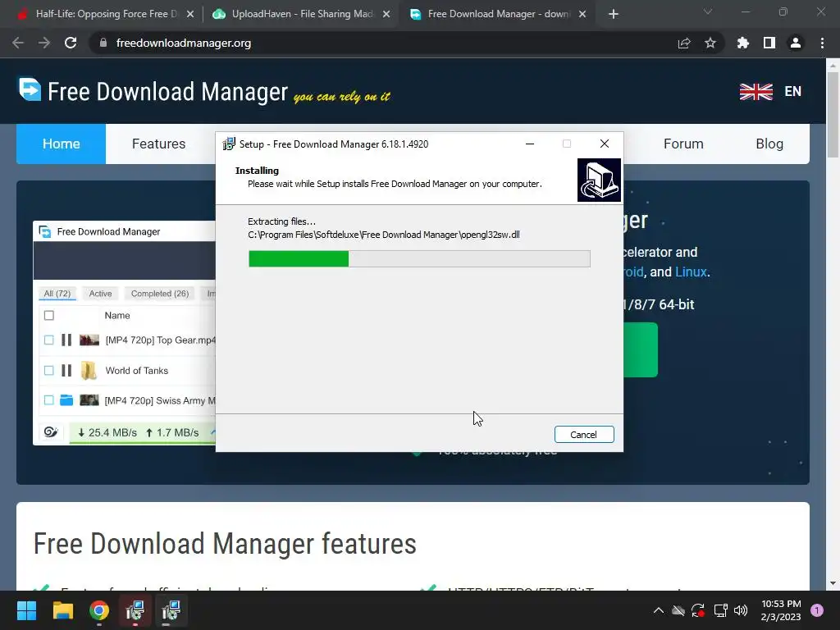Minimize the Setup installer window

pos(530,144)
